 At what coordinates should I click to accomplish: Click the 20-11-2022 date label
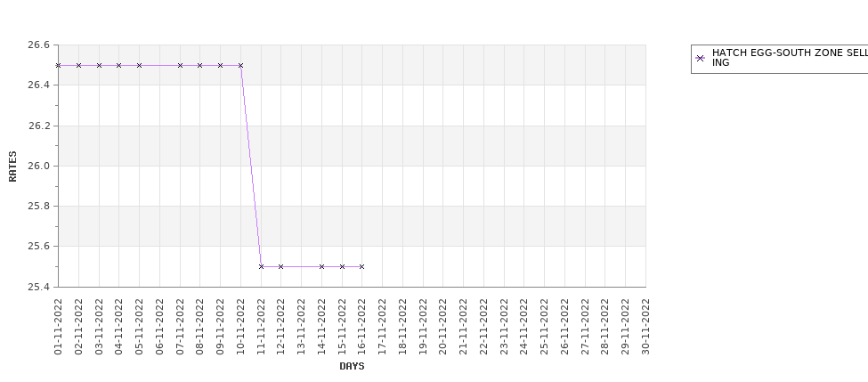442,327
